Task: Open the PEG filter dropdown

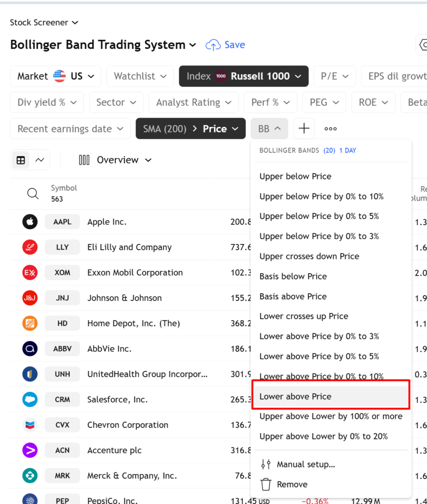Action: coord(324,102)
